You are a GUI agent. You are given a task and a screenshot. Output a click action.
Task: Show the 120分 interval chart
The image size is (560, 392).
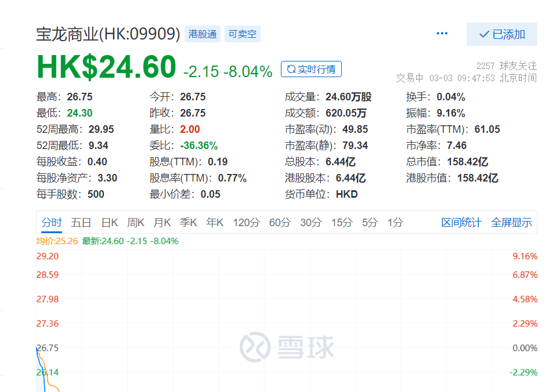pyautogui.click(x=247, y=223)
